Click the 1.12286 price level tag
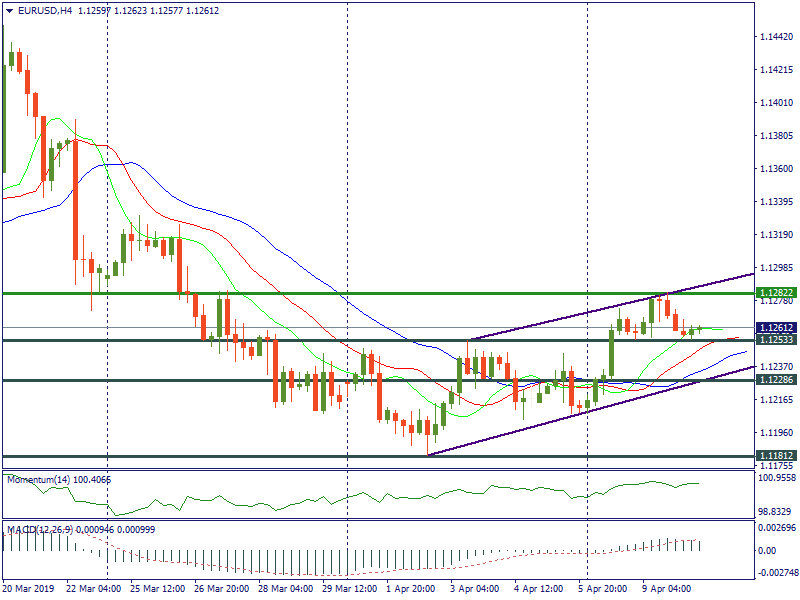 point(776,381)
